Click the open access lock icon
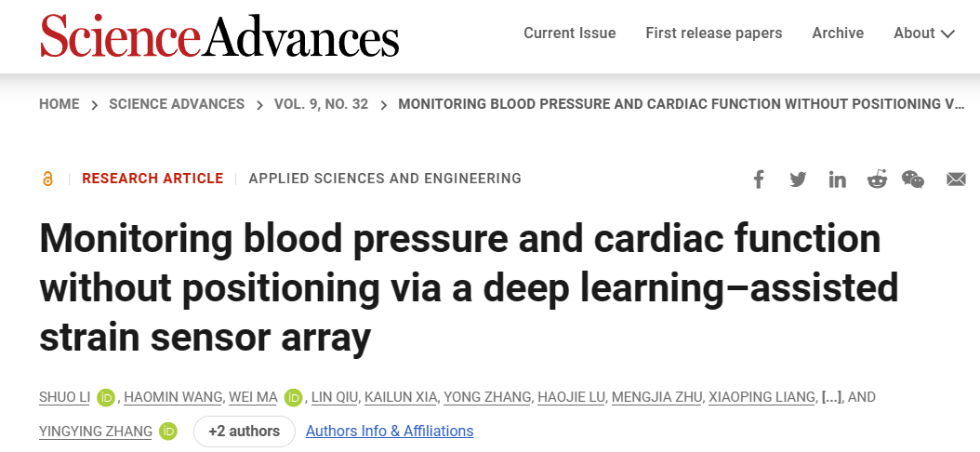Image resolution: width=980 pixels, height=452 pixels. pyautogui.click(x=47, y=179)
